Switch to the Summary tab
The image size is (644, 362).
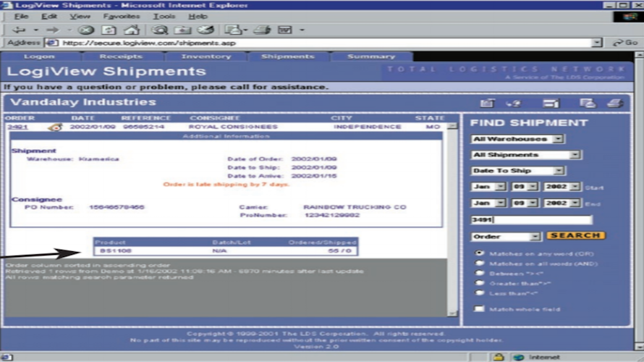coord(371,56)
